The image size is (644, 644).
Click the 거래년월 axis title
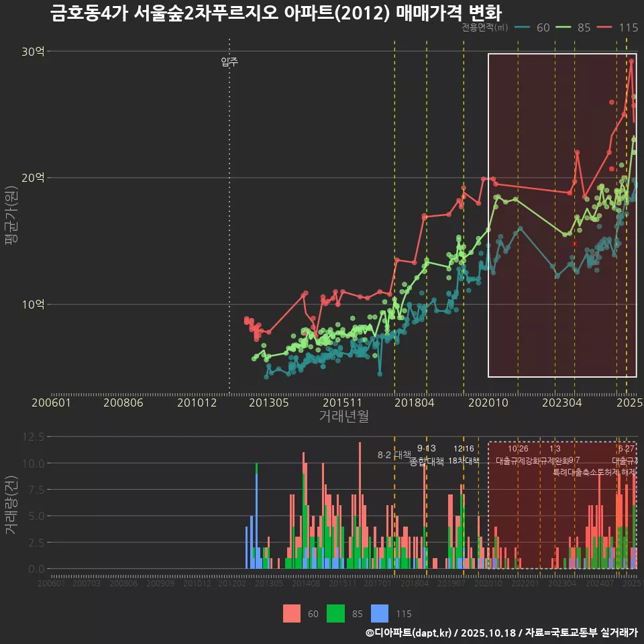[343, 417]
